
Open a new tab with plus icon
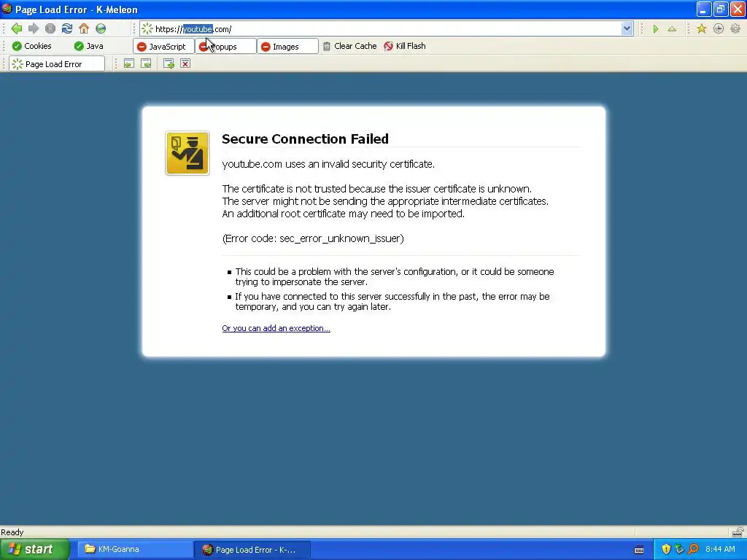point(169,64)
